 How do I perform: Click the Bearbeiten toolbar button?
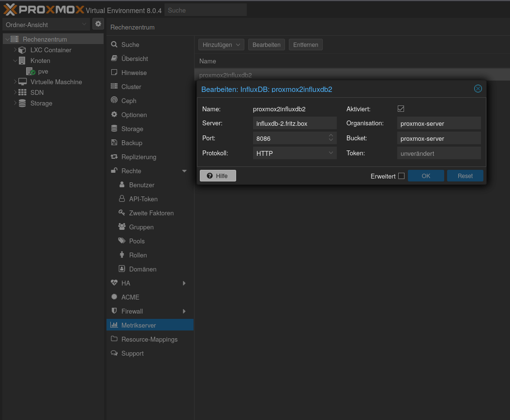tap(267, 45)
